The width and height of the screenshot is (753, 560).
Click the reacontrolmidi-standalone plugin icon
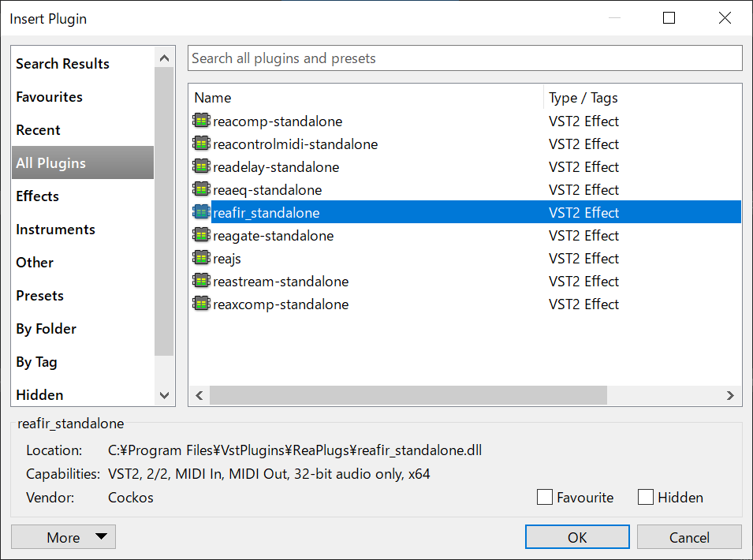pos(202,144)
